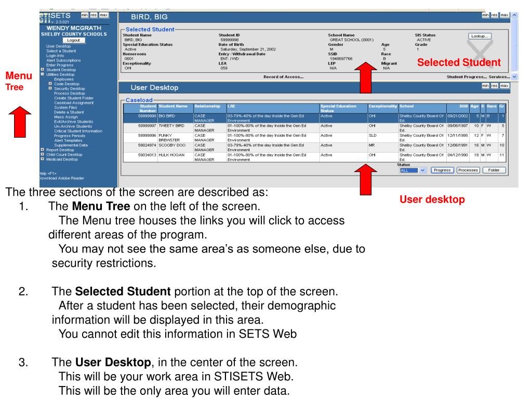Open Caseload Assignment in the menu tree
The image size is (532, 399).
(74, 103)
